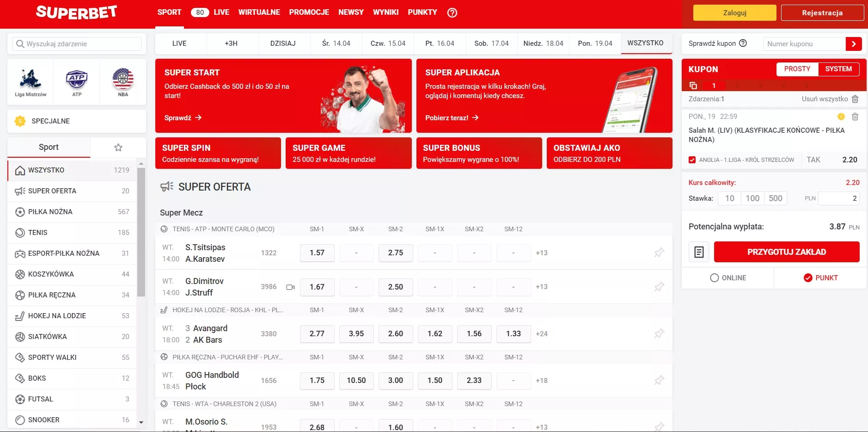Expand +18 extra odds for GOG Handbold match
This screenshot has width=868, height=432.
tap(542, 381)
